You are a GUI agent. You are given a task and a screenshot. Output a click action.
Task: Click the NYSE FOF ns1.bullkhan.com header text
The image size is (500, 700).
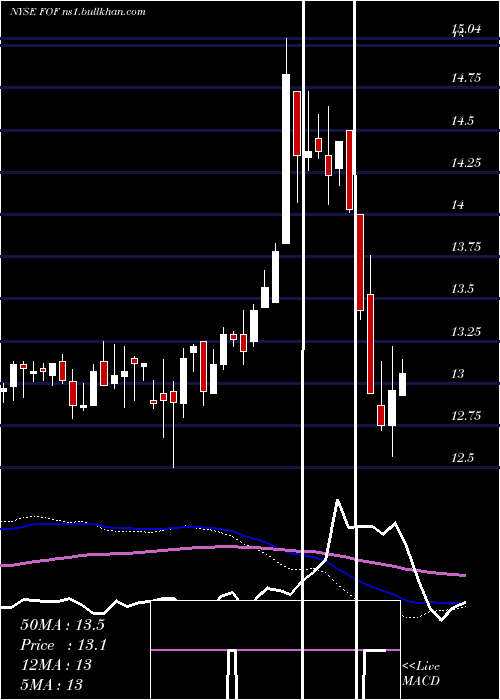pos(78,11)
